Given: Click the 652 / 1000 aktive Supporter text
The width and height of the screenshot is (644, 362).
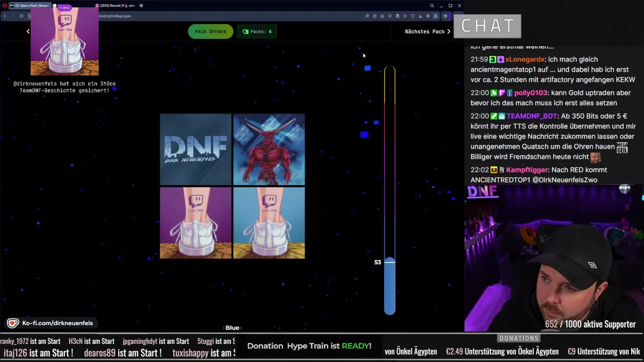Looking at the screenshot, I should click(x=590, y=324).
